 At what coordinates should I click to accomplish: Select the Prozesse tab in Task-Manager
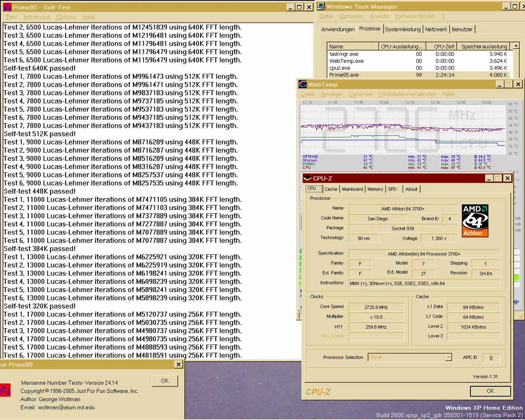[370, 29]
